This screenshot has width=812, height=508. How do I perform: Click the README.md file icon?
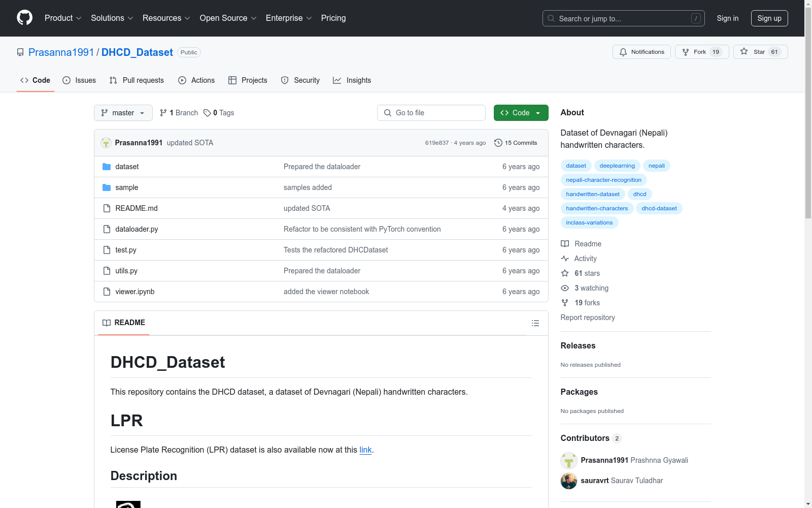click(107, 208)
